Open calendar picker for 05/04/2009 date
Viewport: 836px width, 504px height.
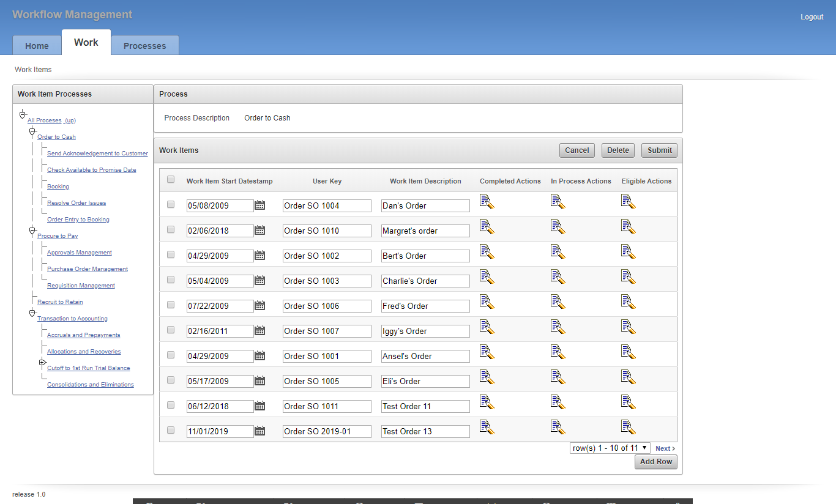259,281
